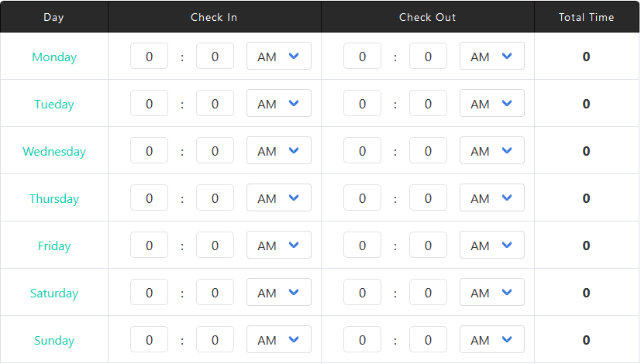Focus Saturday check-in hour field

(150, 292)
